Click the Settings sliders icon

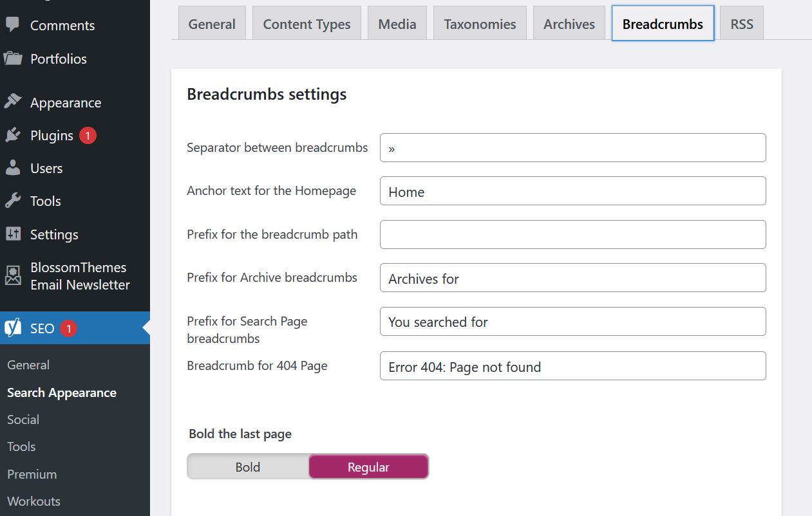click(13, 234)
